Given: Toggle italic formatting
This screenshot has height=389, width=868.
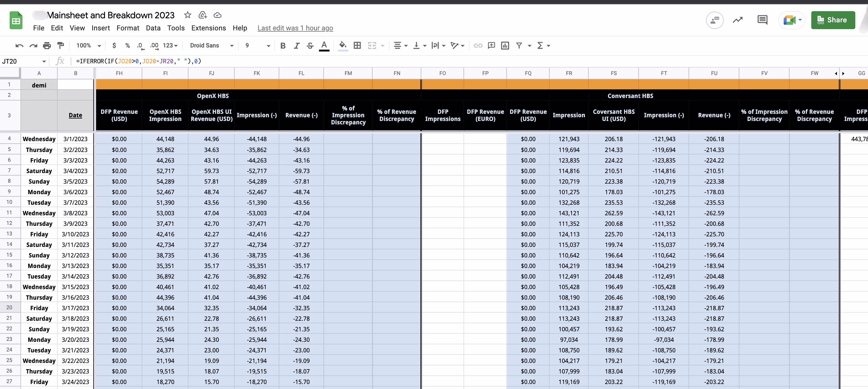Looking at the screenshot, I should point(297,46).
